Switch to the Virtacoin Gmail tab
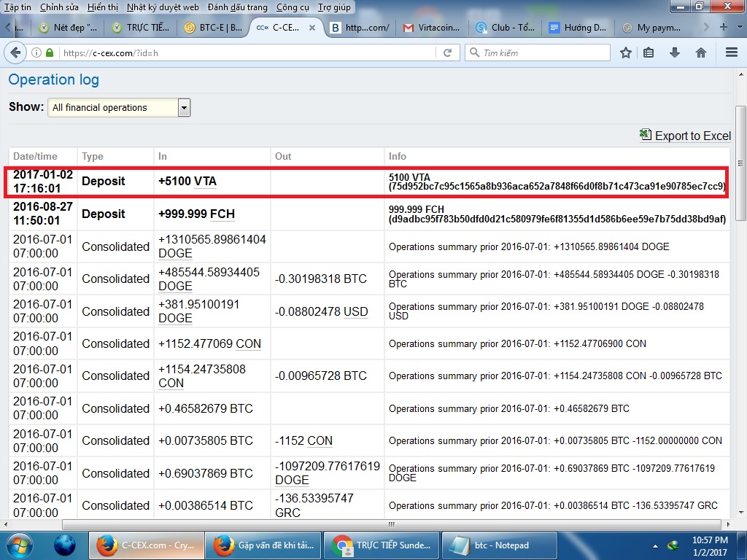This screenshot has width=747, height=560. click(433, 28)
